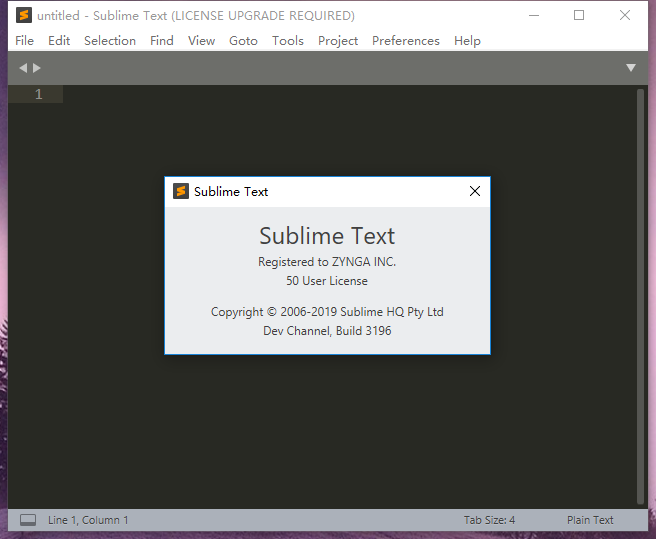Click the large Sublime Text heading
The width and height of the screenshot is (656, 539).
coord(327,236)
